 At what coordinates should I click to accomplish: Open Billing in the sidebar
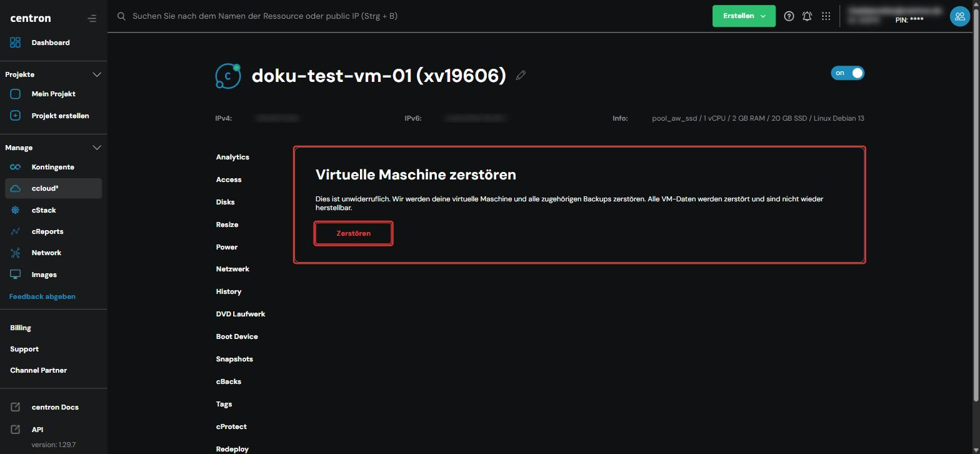21,328
